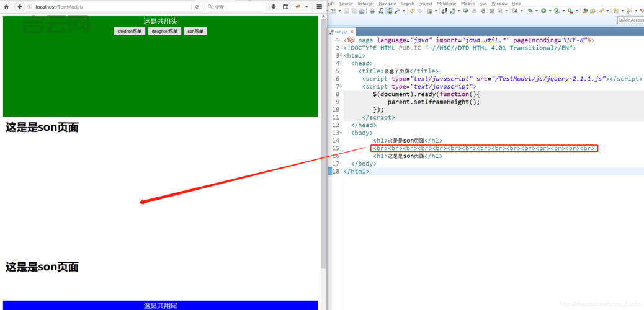The width and height of the screenshot is (644, 310).
Task: Reload the localhost page
Action: tap(197, 7)
